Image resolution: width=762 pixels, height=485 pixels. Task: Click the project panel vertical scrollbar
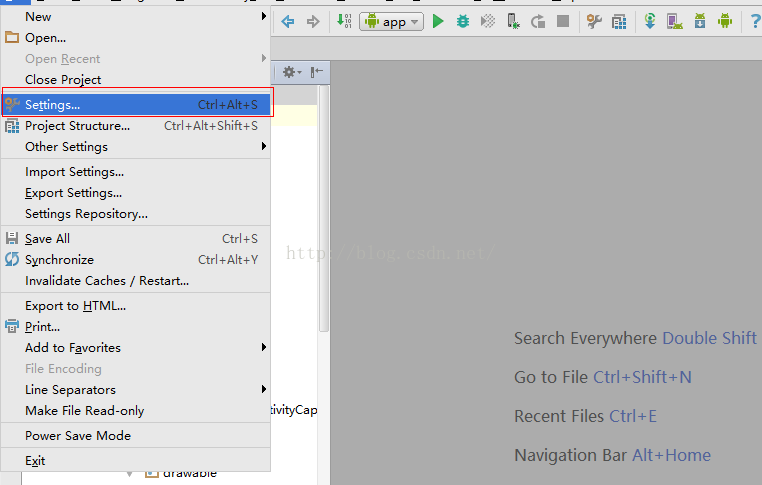tap(324, 209)
